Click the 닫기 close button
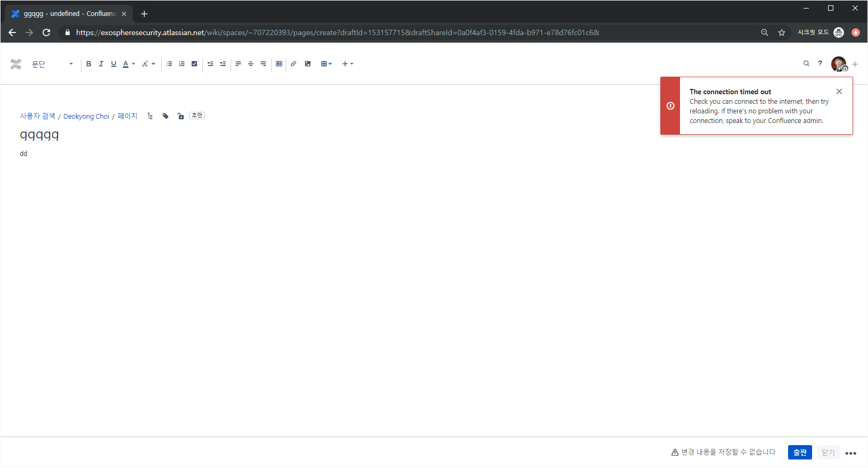 click(828, 452)
